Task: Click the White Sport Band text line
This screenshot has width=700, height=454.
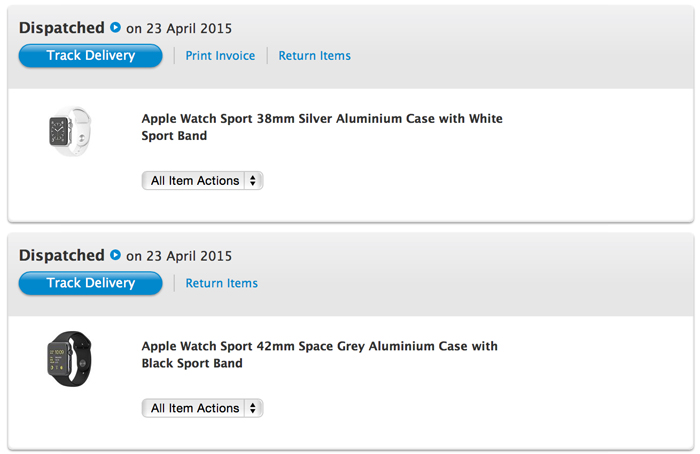Action: click(x=174, y=136)
